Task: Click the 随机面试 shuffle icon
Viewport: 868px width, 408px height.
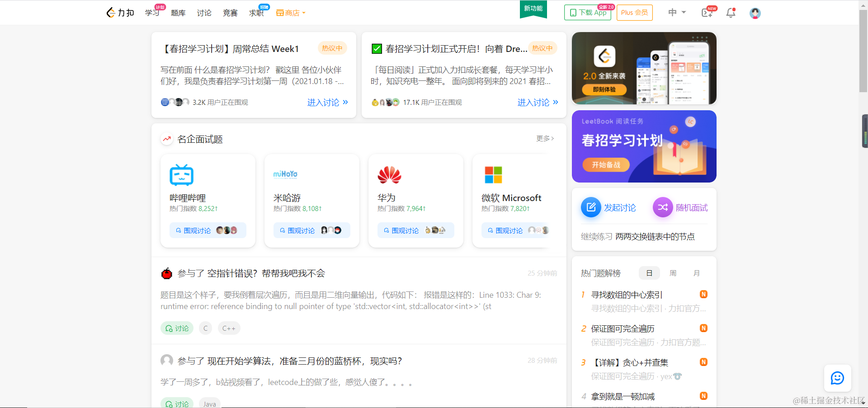Action: point(663,207)
